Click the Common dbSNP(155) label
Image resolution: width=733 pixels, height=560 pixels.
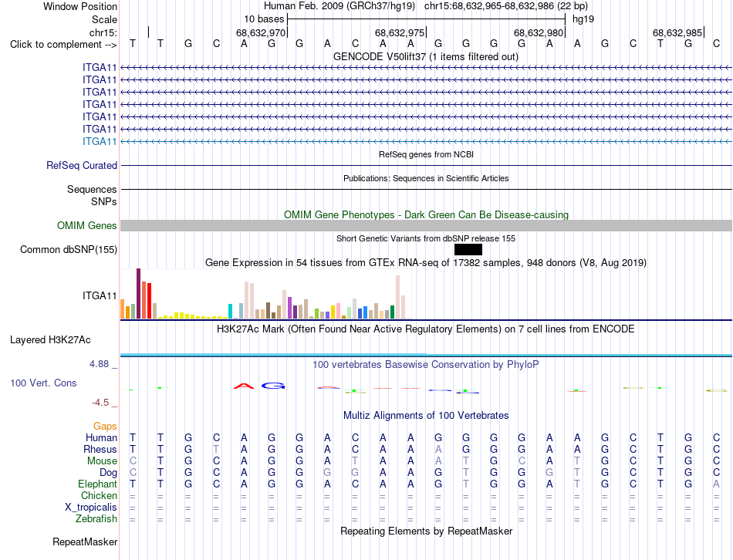click(x=68, y=250)
